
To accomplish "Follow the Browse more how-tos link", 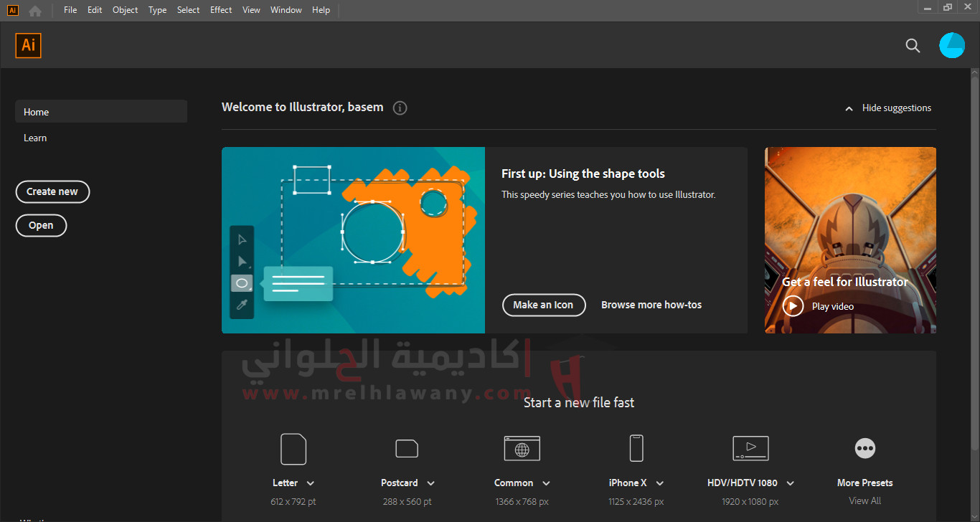I will tap(651, 305).
